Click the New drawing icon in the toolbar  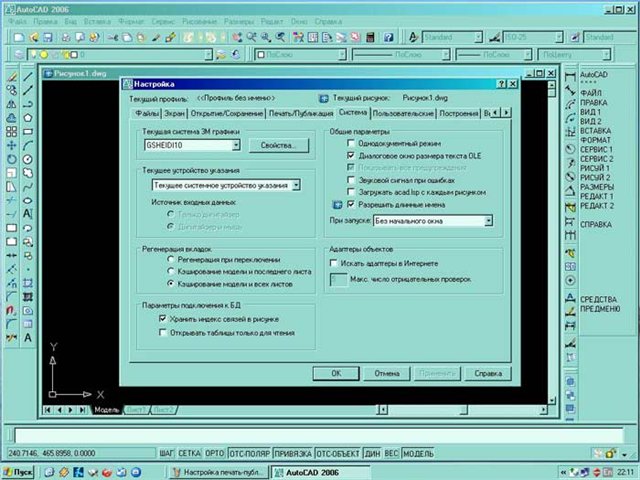coord(19,38)
